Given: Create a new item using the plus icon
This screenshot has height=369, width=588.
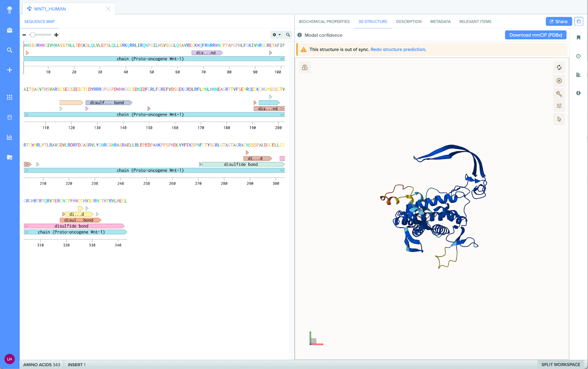Looking at the screenshot, I should click(10, 70).
